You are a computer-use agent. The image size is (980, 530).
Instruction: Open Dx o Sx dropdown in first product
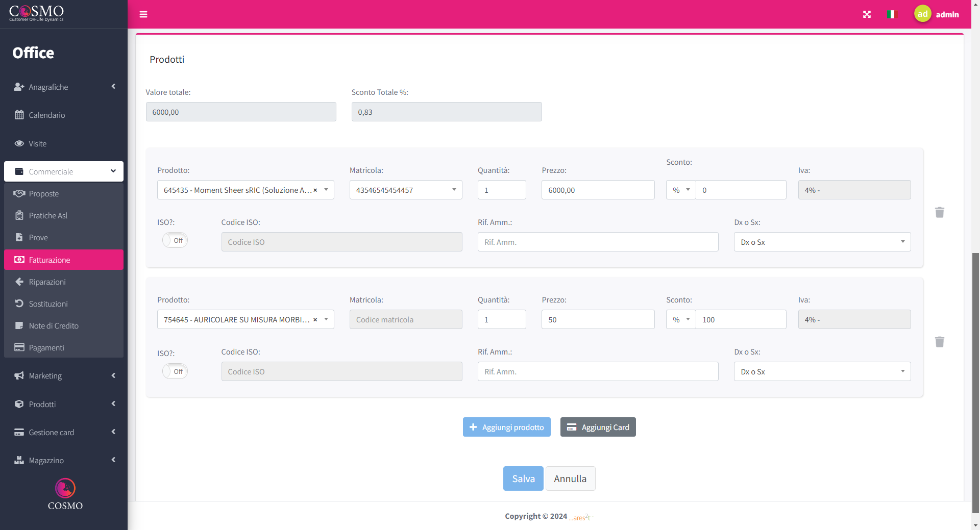[822, 242]
